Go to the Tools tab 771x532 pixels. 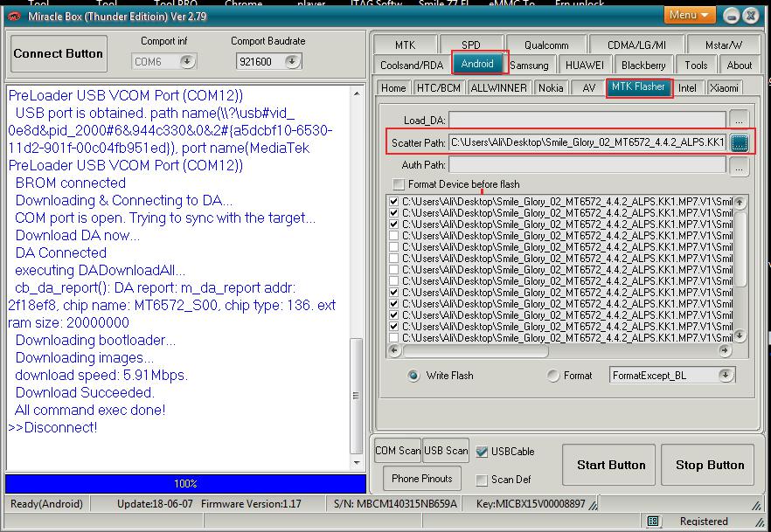696,65
